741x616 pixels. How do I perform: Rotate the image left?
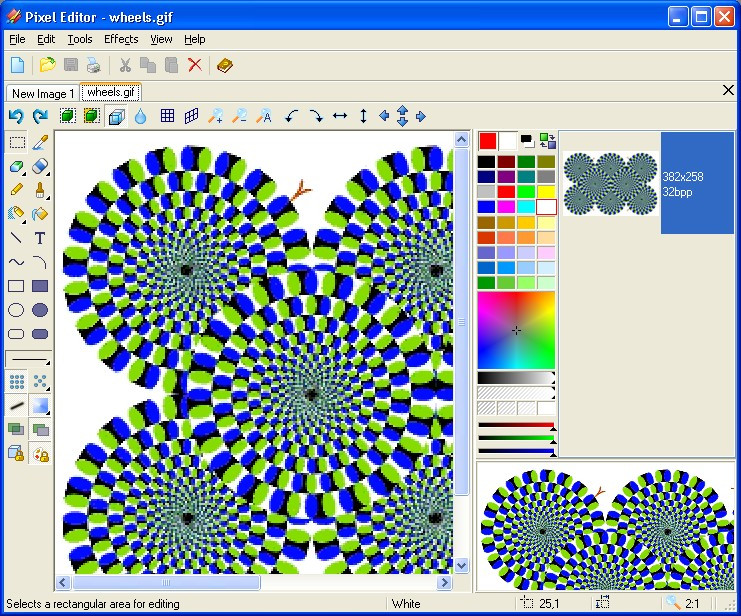tap(292, 116)
